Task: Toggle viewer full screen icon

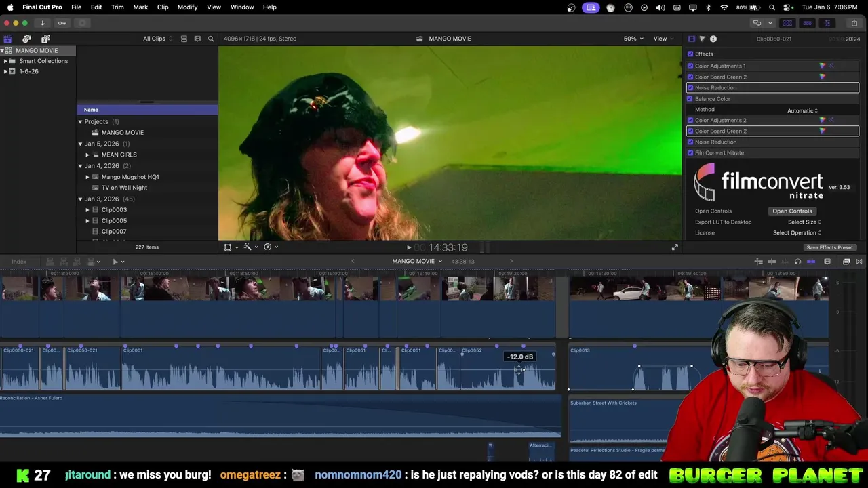Action: pos(675,247)
